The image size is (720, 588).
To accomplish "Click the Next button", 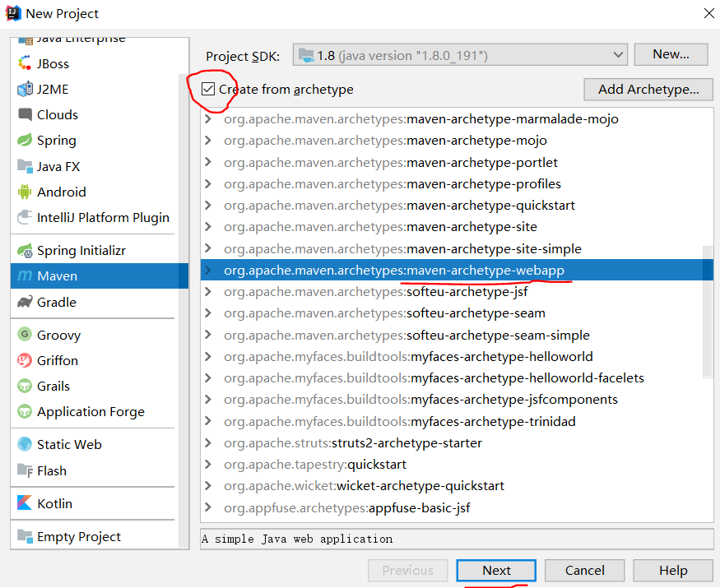I will (x=496, y=570).
